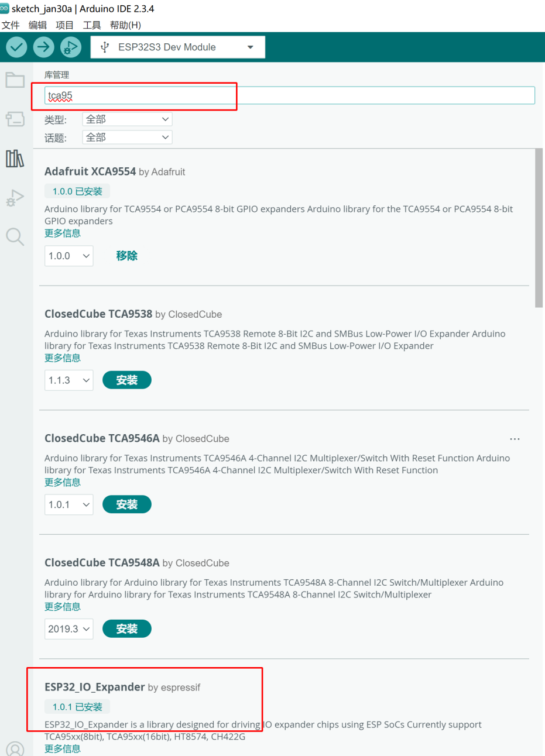The image size is (545, 756).
Task: Expand the ESP32S3 Dev Module board selector
Action: click(178, 47)
